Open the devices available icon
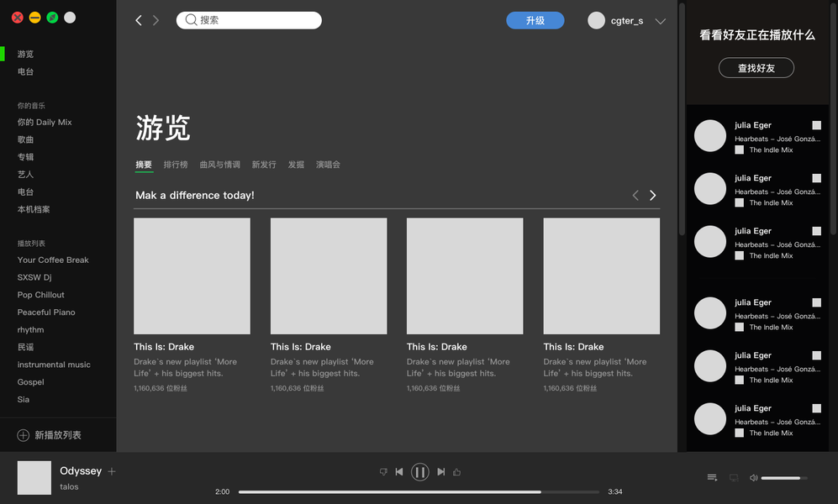The width and height of the screenshot is (838, 504). click(x=734, y=477)
